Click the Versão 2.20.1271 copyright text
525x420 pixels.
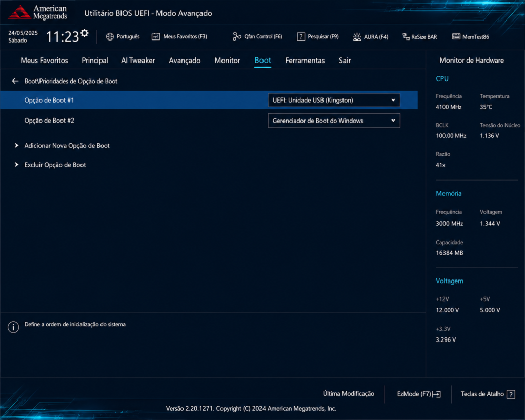[251, 409]
